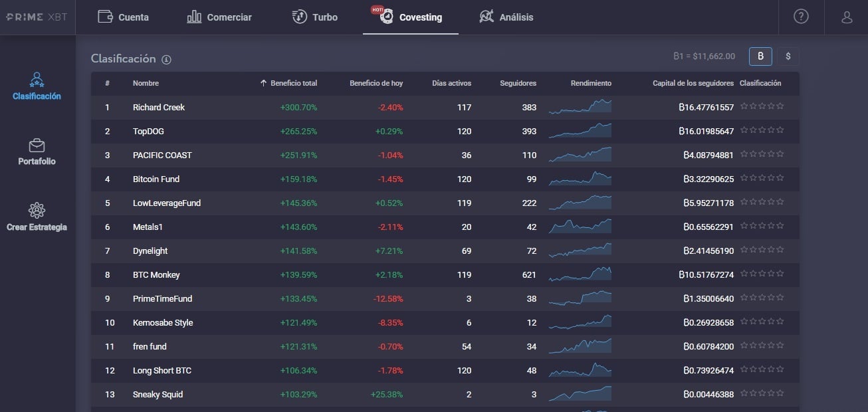The height and width of the screenshot is (412, 868).
Task: Click Sneaky Squid performance chart
Action: 580,393
